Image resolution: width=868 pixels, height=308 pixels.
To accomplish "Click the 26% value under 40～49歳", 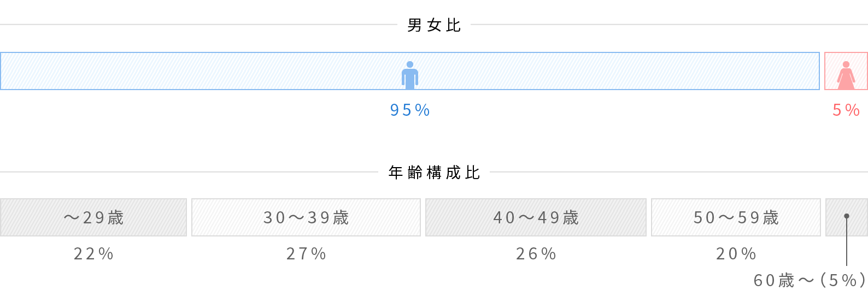I will pyautogui.click(x=536, y=254).
